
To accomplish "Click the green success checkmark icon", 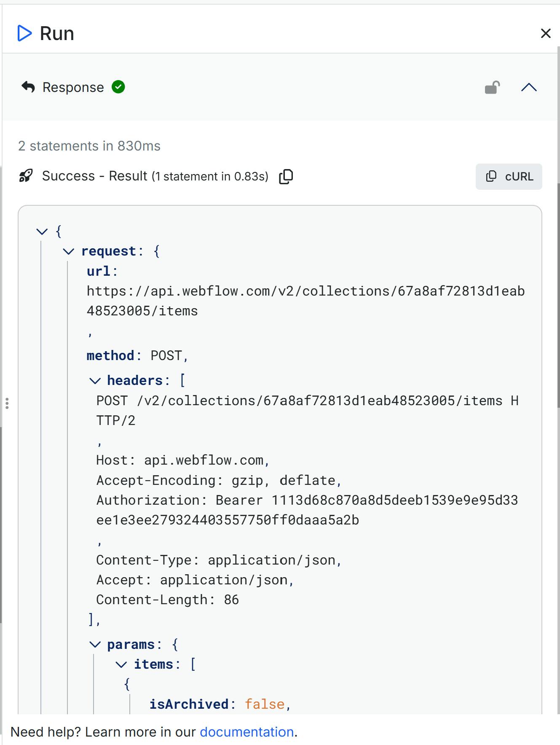I will 118,87.
